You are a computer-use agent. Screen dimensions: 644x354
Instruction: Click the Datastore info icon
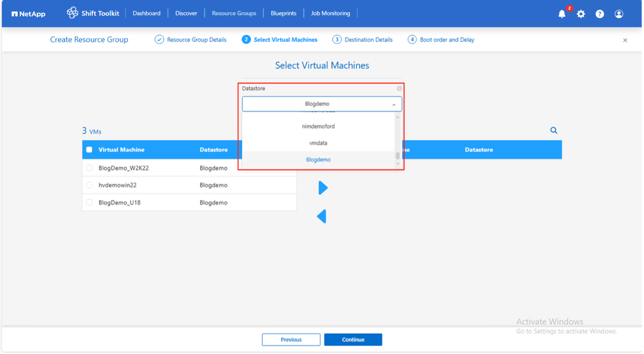pyautogui.click(x=399, y=88)
